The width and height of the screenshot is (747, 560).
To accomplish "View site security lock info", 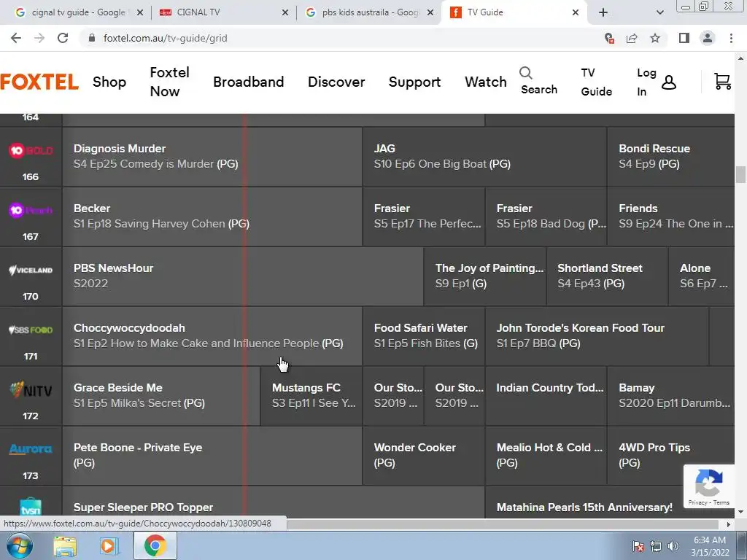I will 92,38.
